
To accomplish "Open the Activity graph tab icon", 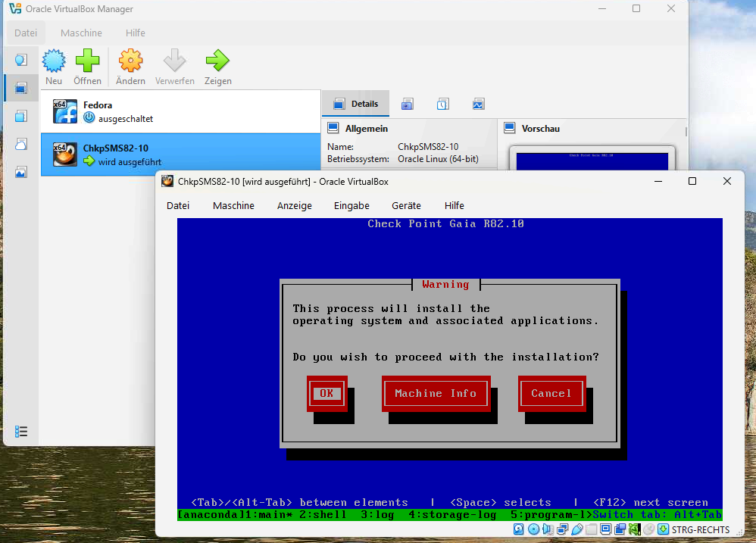I will tap(478, 104).
